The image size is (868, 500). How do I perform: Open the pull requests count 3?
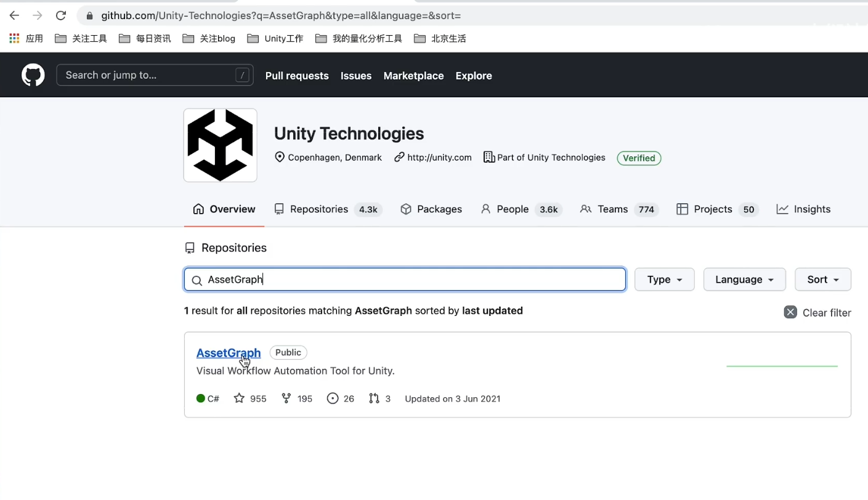tap(380, 399)
